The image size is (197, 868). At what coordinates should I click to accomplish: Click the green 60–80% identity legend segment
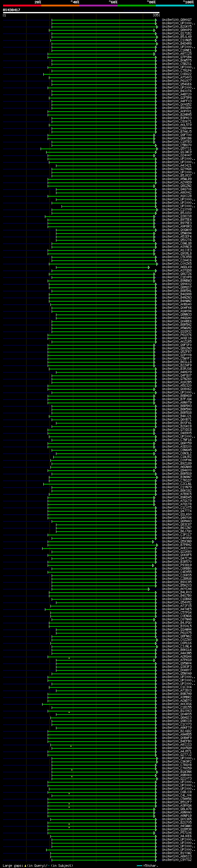click(x=137, y=6)
